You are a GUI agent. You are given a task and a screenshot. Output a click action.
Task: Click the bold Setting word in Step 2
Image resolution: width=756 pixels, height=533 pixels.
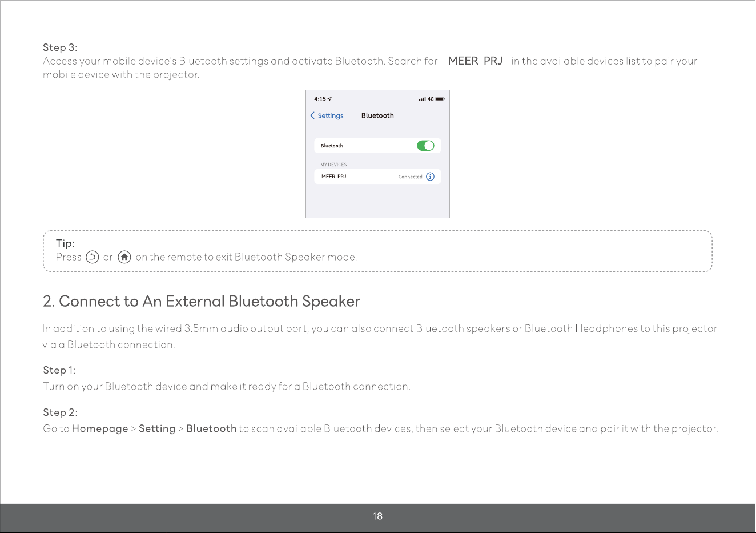pyautogui.click(x=157, y=429)
